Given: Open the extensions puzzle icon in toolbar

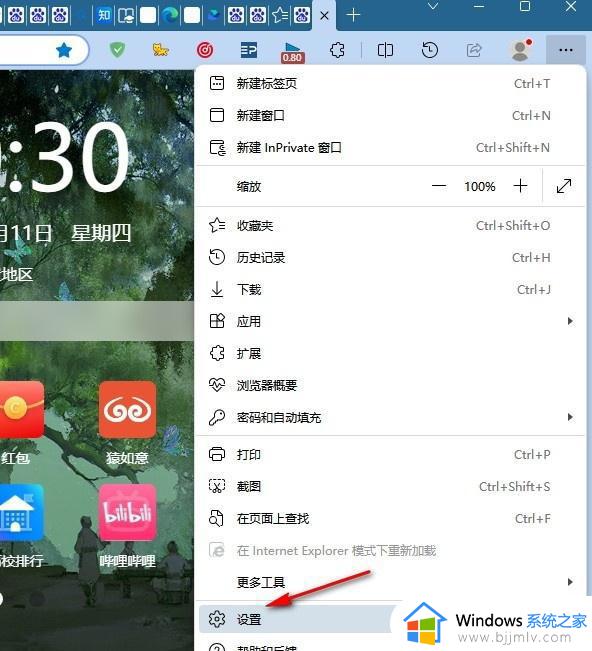Looking at the screenshot, I should pyautogui.click(x=337, y=50).
